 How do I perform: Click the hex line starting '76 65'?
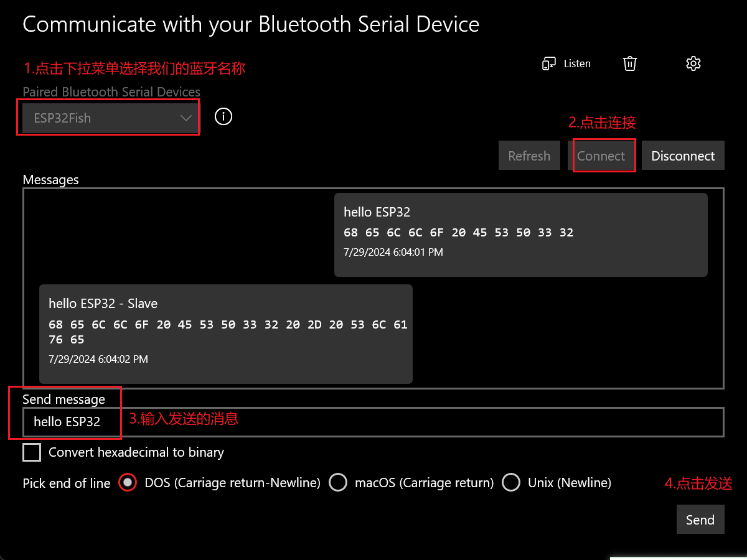pos(66,340)
